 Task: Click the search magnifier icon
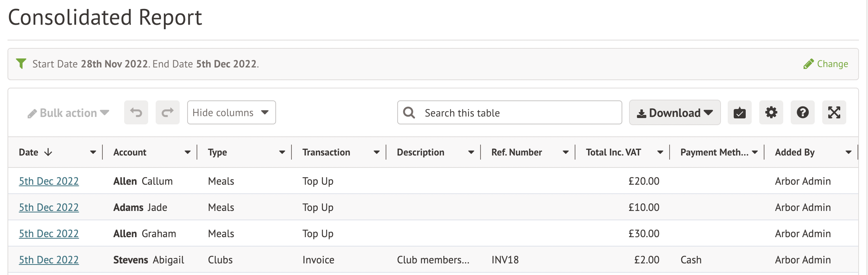coord(409,112)
